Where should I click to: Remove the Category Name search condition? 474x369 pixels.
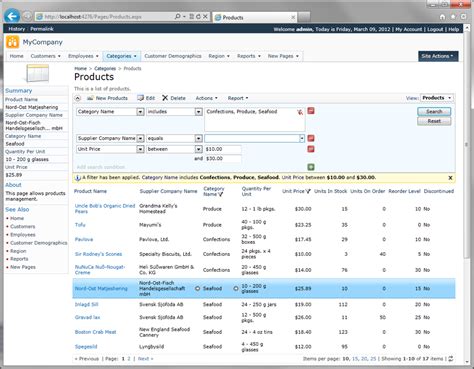311,111
